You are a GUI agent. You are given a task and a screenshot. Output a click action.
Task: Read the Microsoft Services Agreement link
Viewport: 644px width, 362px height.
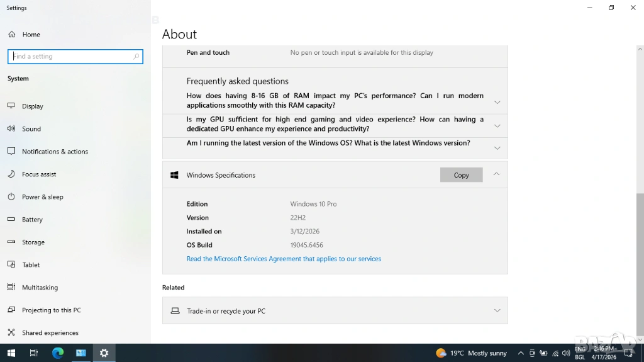tap(284, 259)
